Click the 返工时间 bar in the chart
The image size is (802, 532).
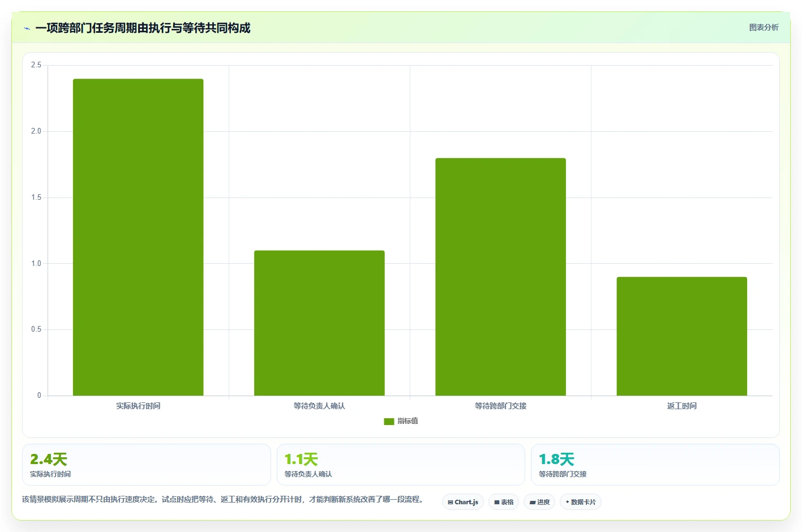pos(681,336)
